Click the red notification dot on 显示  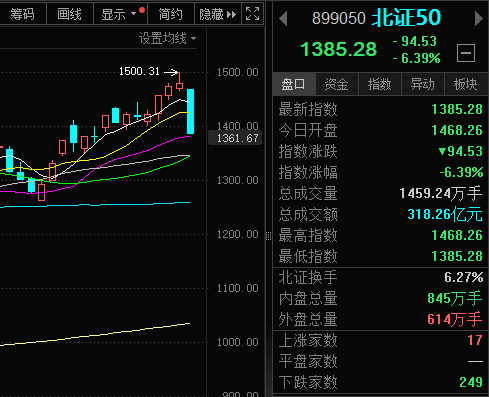click(x=142, y=10)
